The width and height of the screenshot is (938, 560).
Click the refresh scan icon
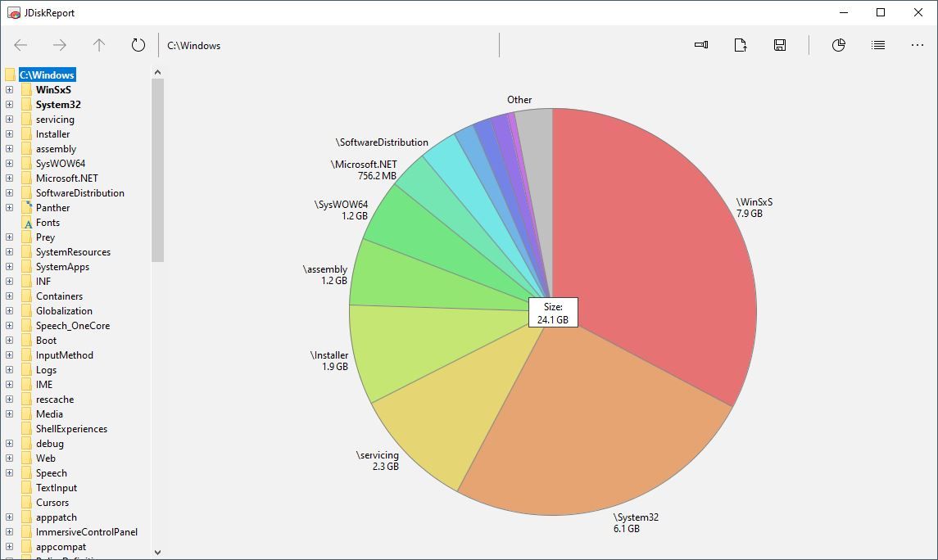pyautogui.click(x=138, y=45)
